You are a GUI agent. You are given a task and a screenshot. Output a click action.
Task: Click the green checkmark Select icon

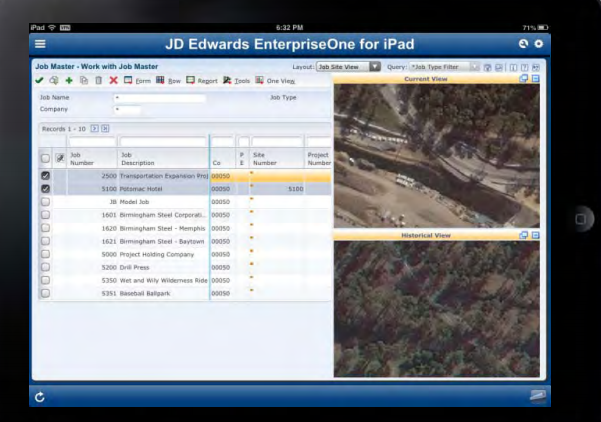pyautogui.click(x=39, y=80)
